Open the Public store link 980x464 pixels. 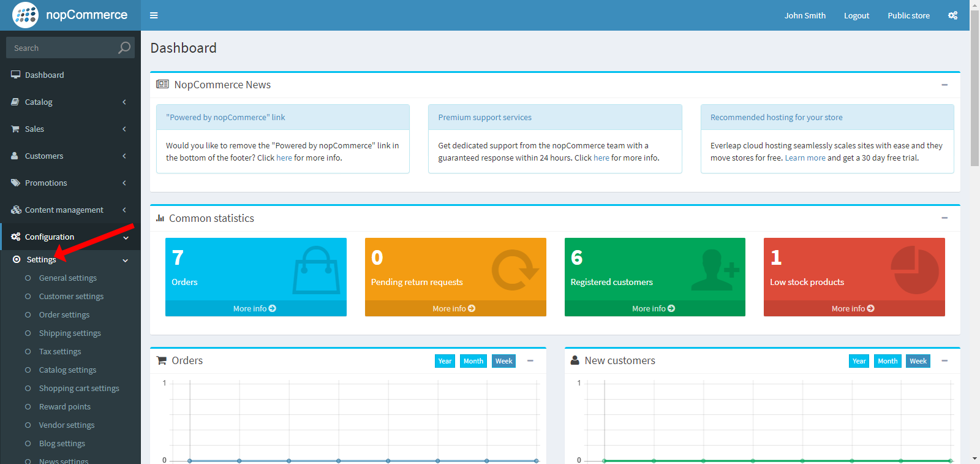coord(909,15)
